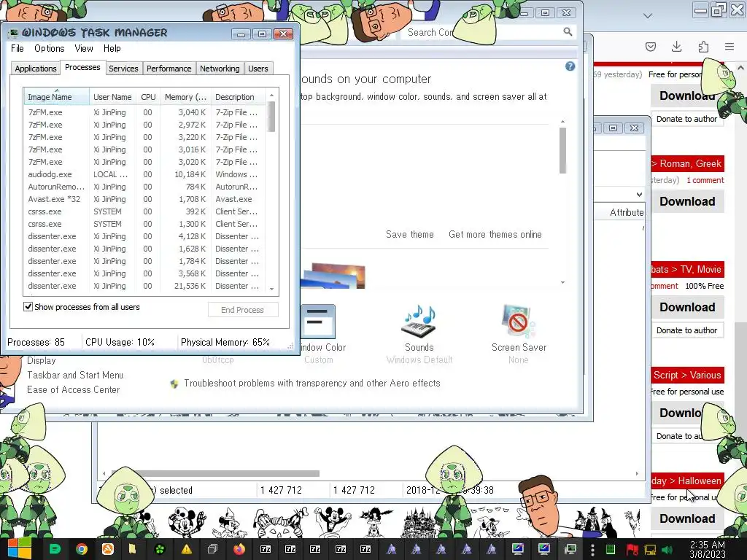This screenshot has height=560, width=747.
Task: Open Sounds settings in Personalization
Action: pyautogui.click(x=419, y=335)
